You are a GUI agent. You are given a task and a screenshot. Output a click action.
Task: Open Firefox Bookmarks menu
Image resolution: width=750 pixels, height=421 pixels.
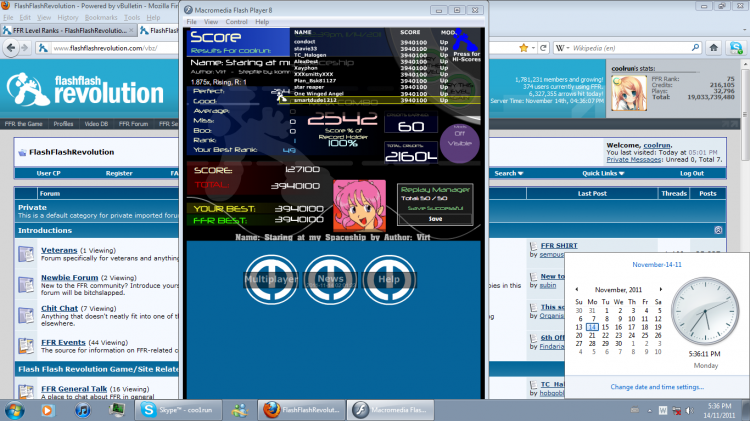pos(101,18)
